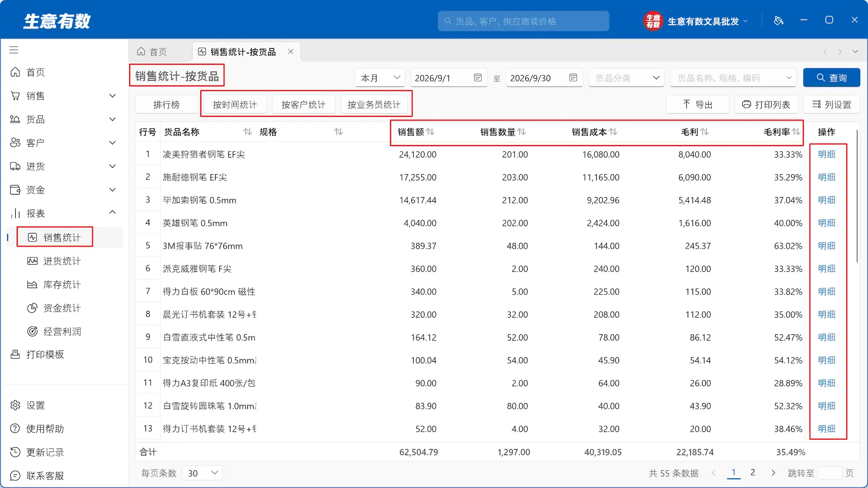Viewport: 868px width, 488px height.
Task: Open 明细 for 3M报事贴 row
Action: coord(826,246)
